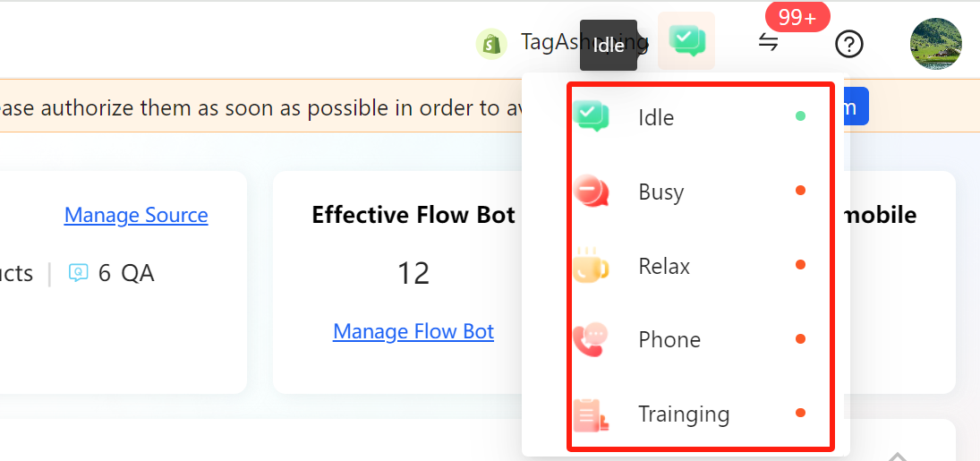
Task: Click the Relax coffee cup icon
Action: [591, 266]
